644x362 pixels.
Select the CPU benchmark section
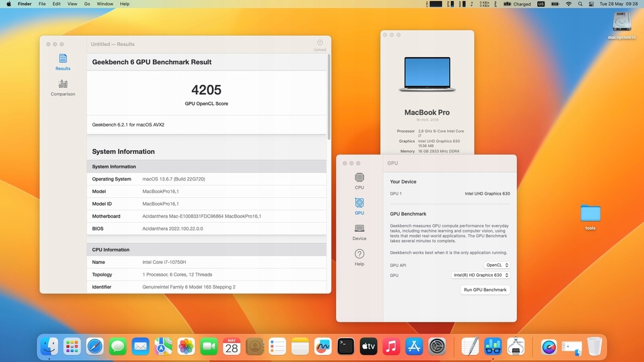[x=359, y=180]
